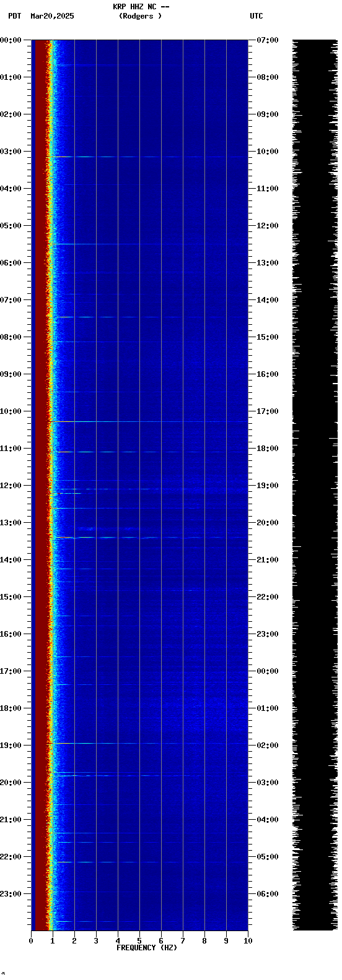Click the bright event streak near 13:25 PDT
The image size is (342, 980).
[x=149, y=537]
